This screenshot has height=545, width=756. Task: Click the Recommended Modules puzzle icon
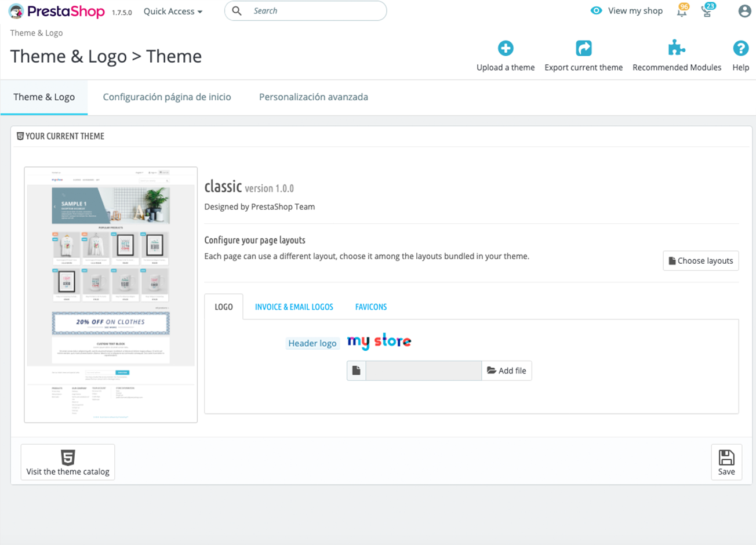pyautogui.click(x=677, y=48)
